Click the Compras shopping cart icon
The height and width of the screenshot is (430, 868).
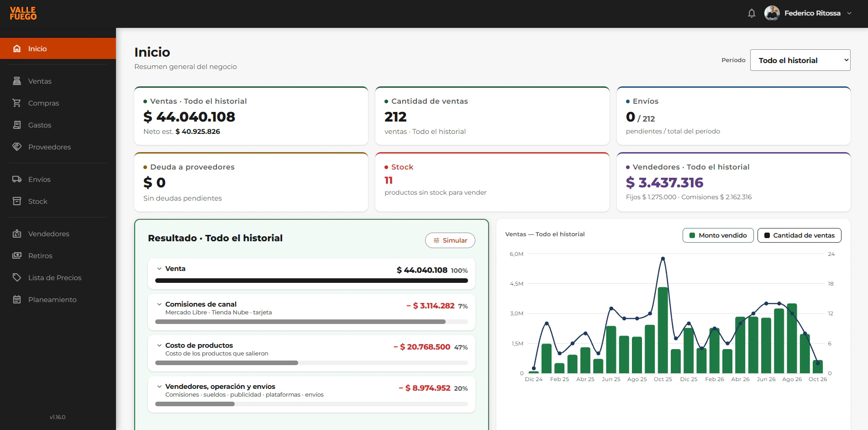[17, 103]
